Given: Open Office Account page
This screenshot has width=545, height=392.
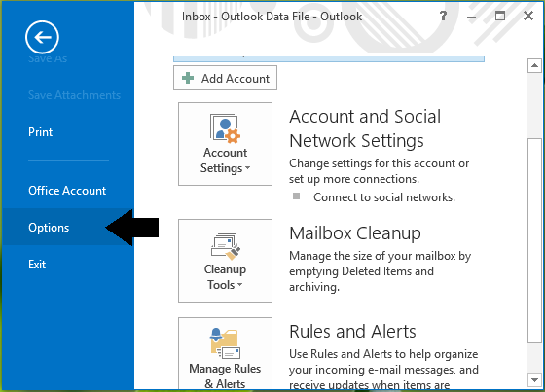Looking at the screenshot, I should click(x=67, y=191).
